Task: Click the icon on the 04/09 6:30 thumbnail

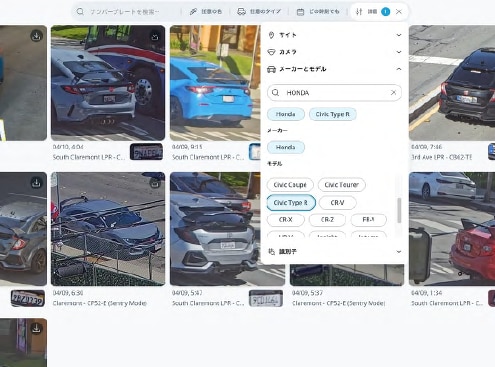Action: tap(155, 183)
